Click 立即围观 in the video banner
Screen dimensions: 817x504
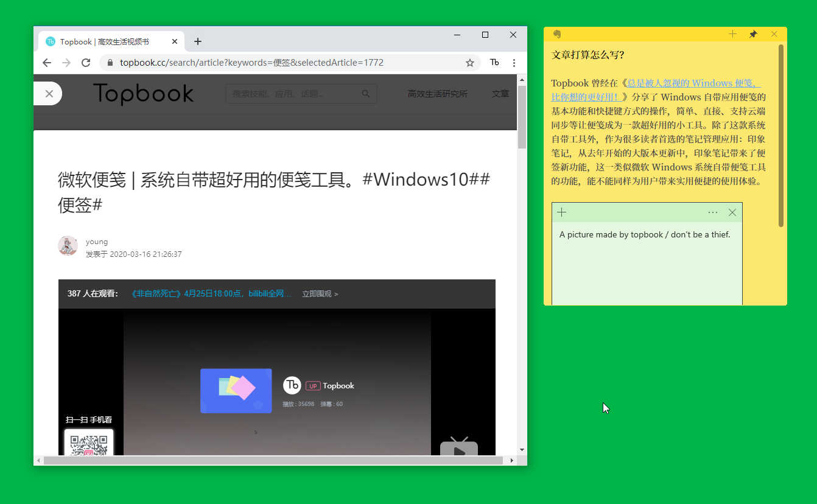pyautogui.click(x=320, y=294)
